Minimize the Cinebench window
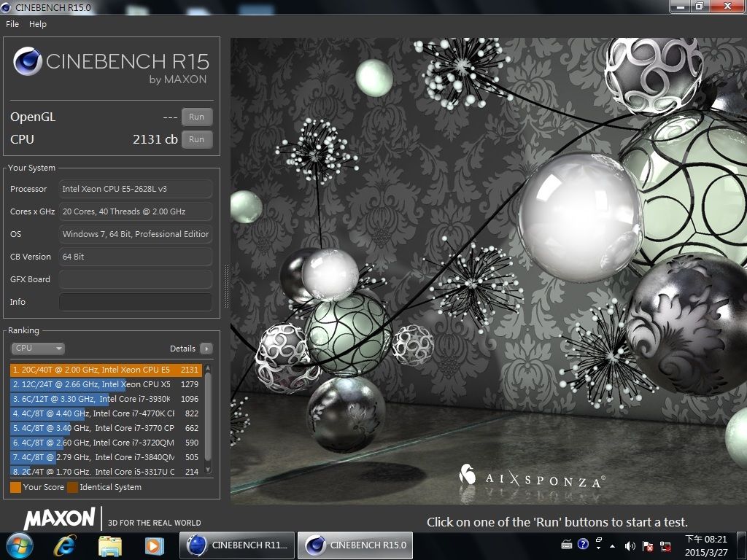Screen dimensions: 747x560 [x=681, y=6]
